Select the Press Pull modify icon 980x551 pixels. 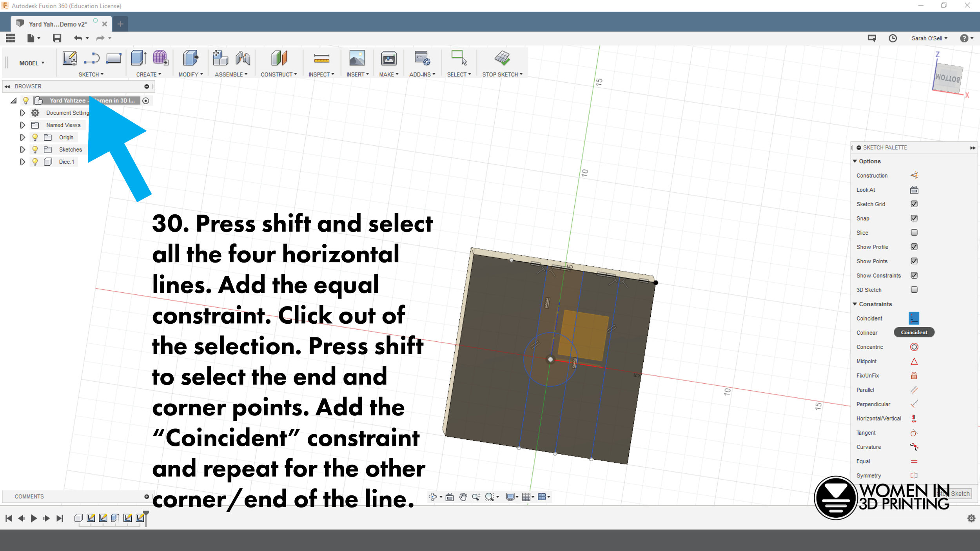click(191, 58)
